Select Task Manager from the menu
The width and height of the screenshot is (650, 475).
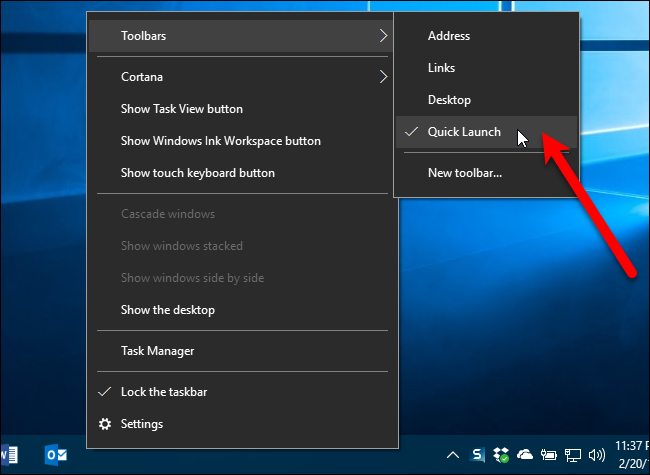[x=157, y=351]
